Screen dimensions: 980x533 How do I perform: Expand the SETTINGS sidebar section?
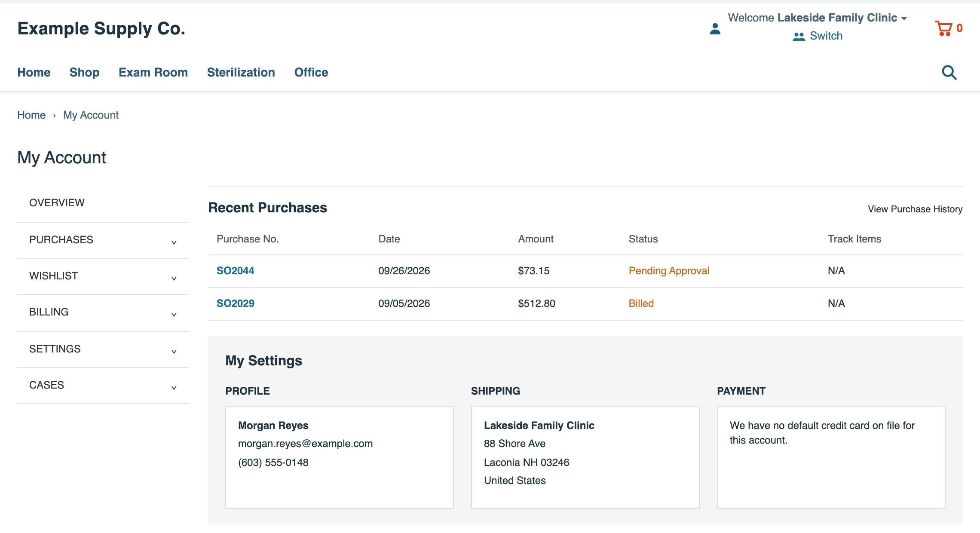pos(103,349)
